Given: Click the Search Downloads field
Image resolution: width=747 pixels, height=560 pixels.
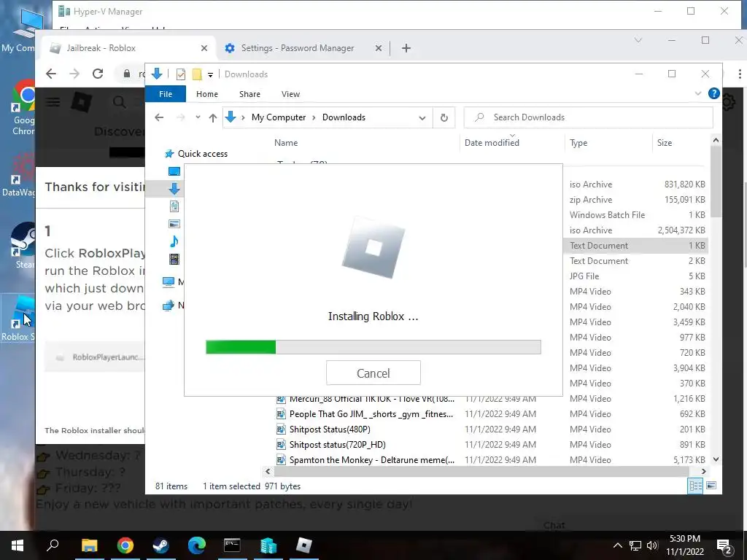Looking at the screenshot, I should (589, 117).
